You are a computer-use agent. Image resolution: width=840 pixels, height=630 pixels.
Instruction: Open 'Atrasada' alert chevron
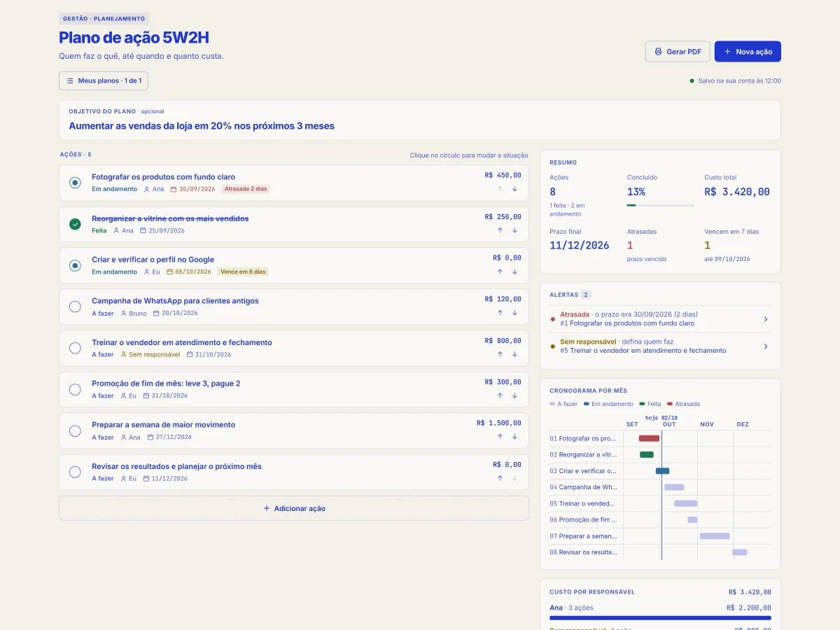pyautogui.click(x=766, y=319)
